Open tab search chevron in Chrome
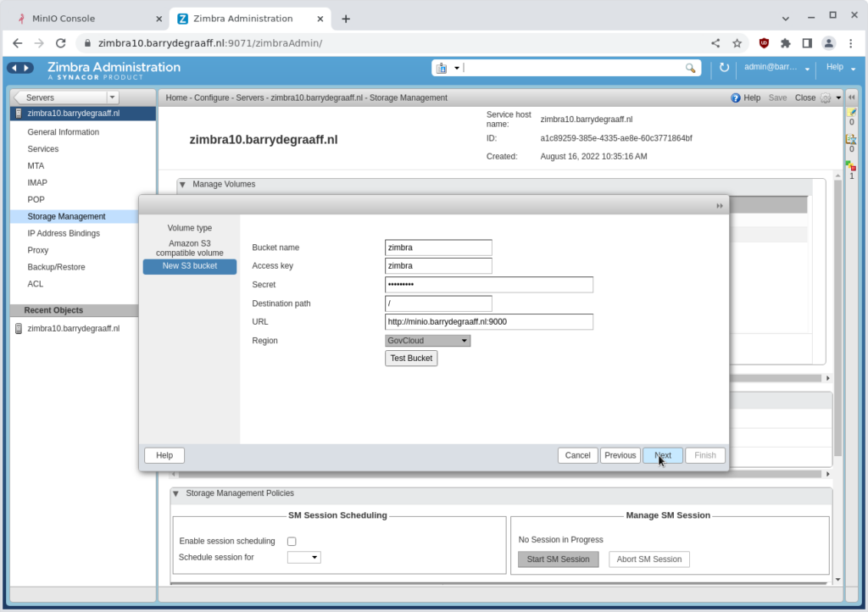868x612 pixels. tap(786, 19)
